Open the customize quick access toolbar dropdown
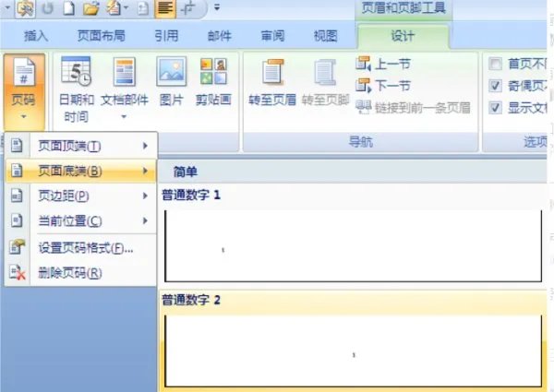Image resolution: width=554 pixels, height=392 pixels. click(x=217, y=7)
